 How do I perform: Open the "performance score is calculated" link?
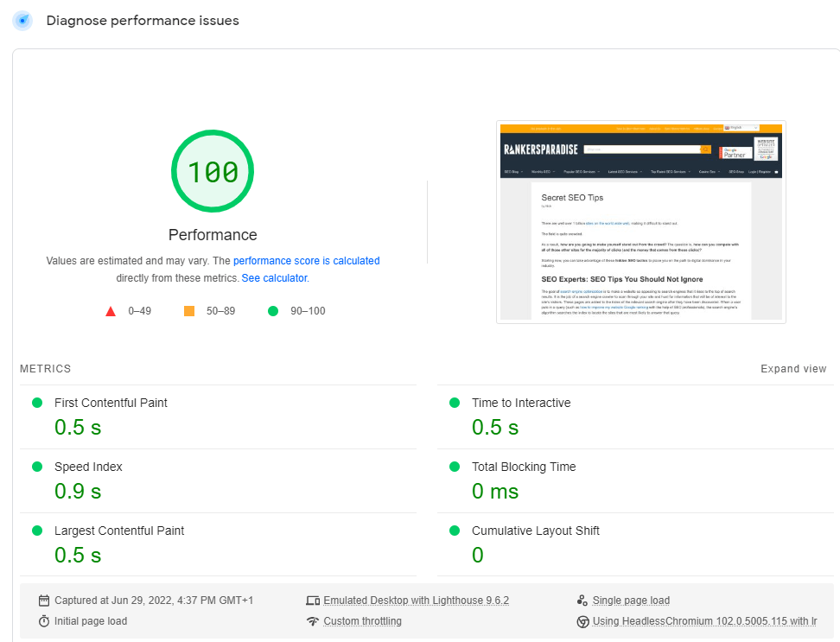[x=306, y=261]
